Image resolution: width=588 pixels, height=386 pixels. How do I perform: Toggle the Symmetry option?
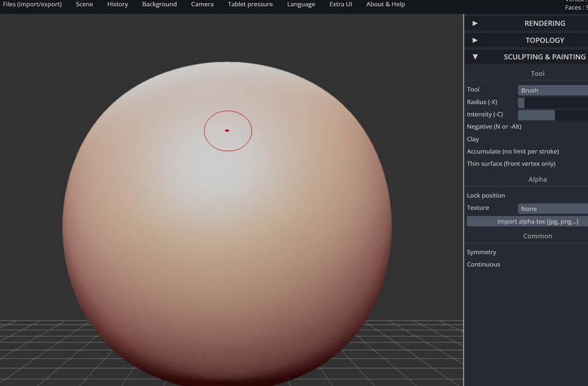click(x=481, y=252)
